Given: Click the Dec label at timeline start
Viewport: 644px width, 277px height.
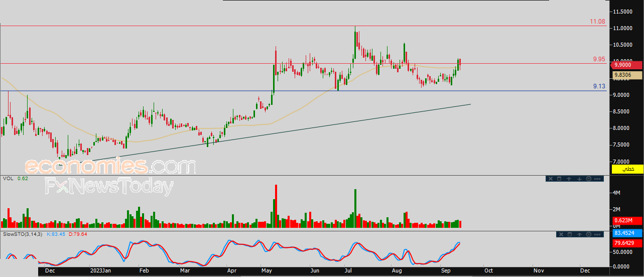Looking at the screenshot, I should point(50,270).
